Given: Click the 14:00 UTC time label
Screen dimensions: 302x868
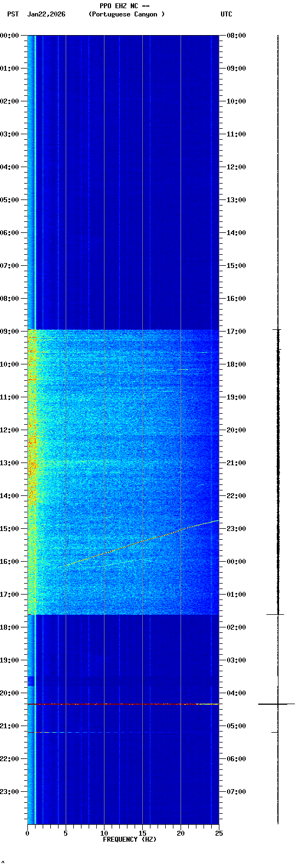Looking at the screenshot, I should point(236,233).
